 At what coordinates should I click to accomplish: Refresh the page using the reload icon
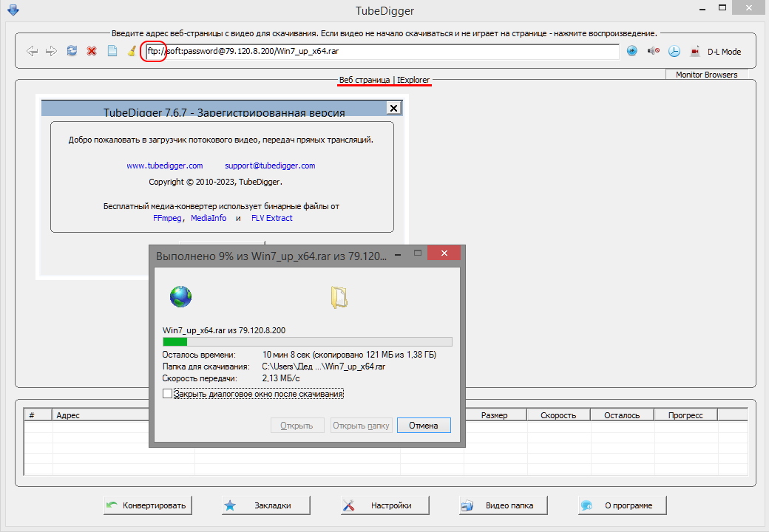72,50
